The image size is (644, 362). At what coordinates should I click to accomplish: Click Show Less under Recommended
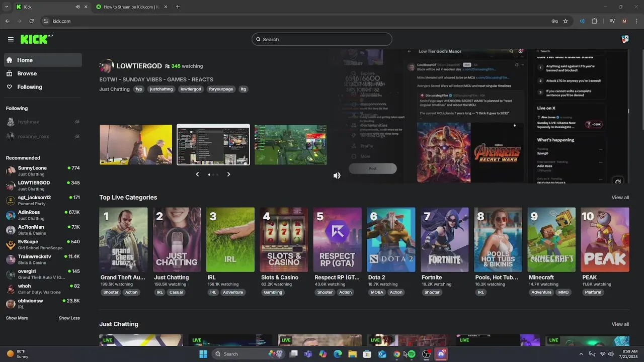(69, 318)
